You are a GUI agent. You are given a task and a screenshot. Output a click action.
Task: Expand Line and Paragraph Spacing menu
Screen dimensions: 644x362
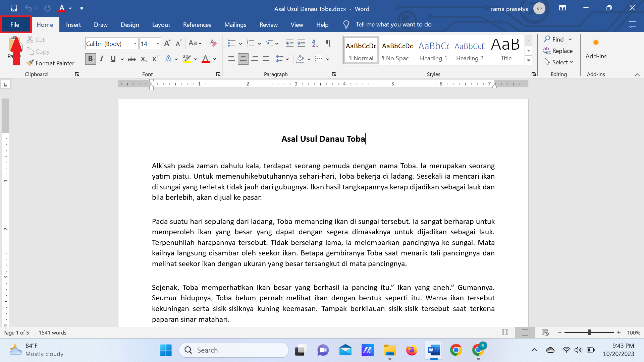point(282,59)
